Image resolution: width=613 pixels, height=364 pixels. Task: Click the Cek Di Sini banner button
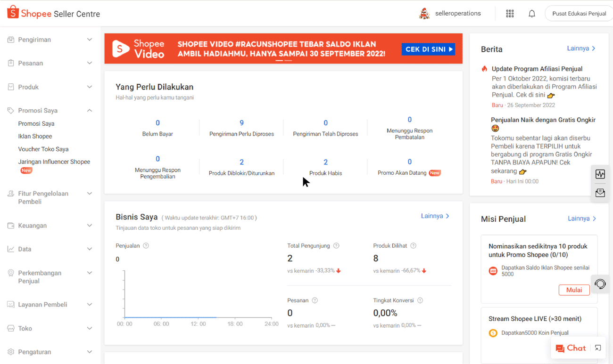[428, 49]
